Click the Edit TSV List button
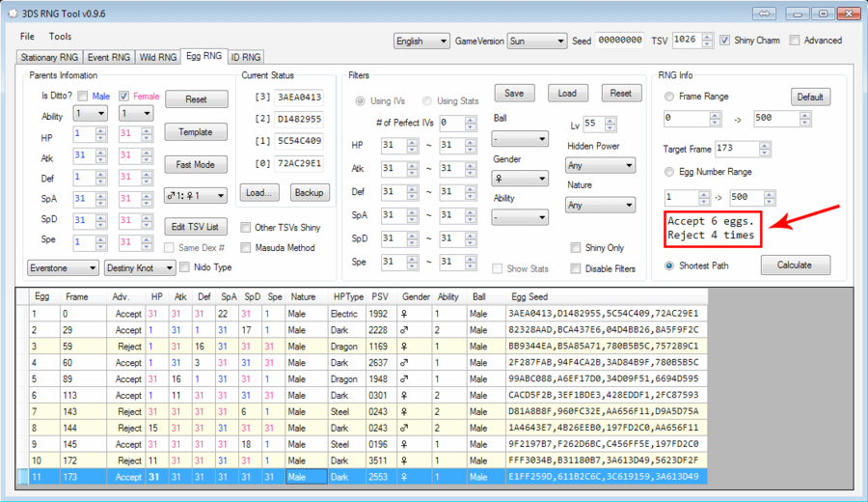 197,227
